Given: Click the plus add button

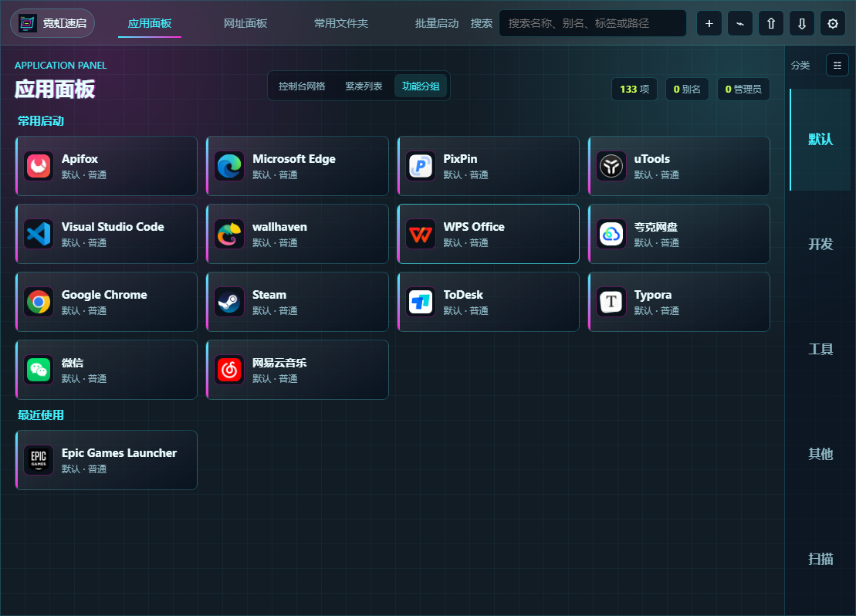Looking at the screenshot, I should click(709, 23).
